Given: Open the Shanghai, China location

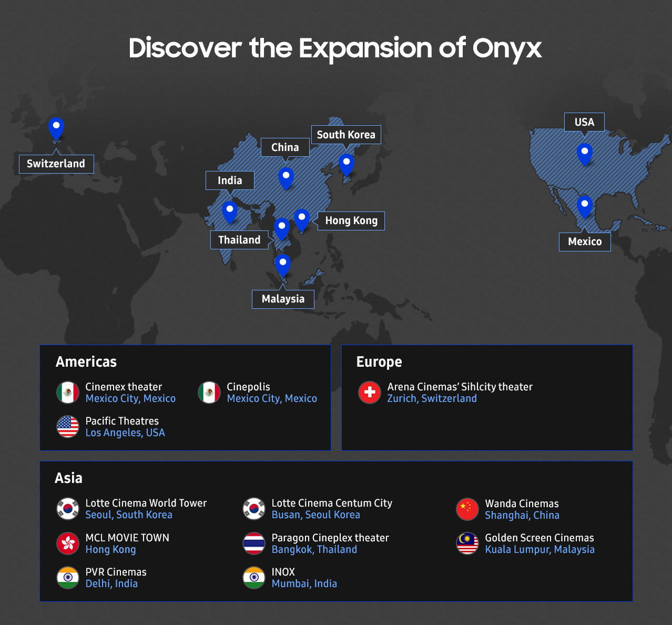Looking at the screenshot, I should tap(522, 516).
